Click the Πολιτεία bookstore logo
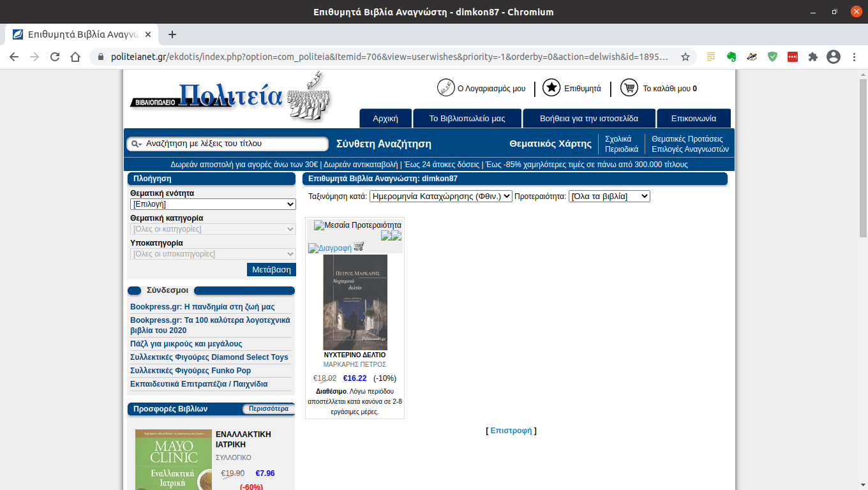Image resolution: width=868 pixels, height=490 pixels. pyautogui.click(x=230, y=96)
